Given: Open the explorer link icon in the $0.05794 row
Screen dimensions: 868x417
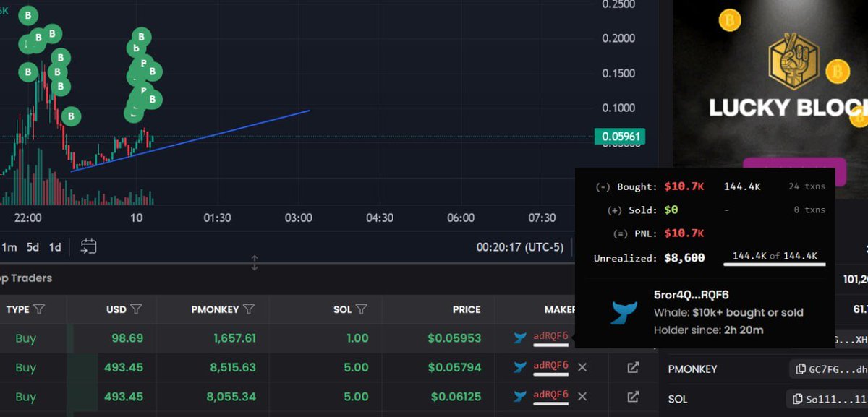Looking at the screenshot, I should (633, 367).
